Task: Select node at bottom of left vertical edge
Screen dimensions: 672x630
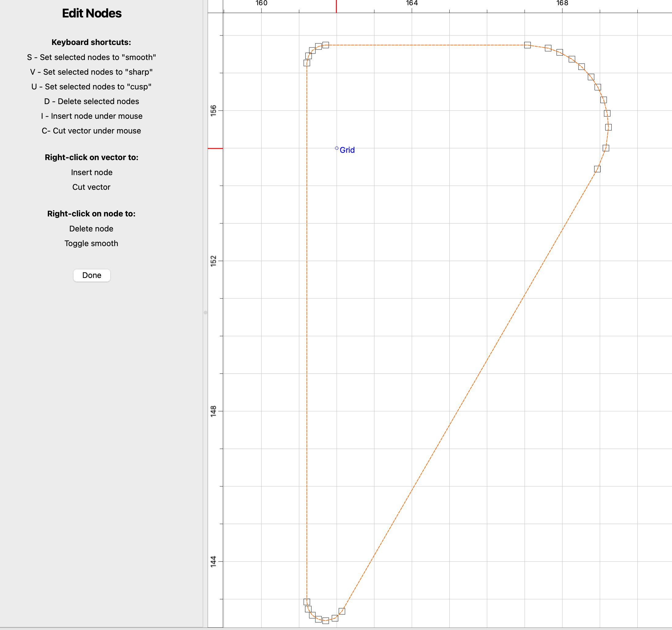Action: 307,602
